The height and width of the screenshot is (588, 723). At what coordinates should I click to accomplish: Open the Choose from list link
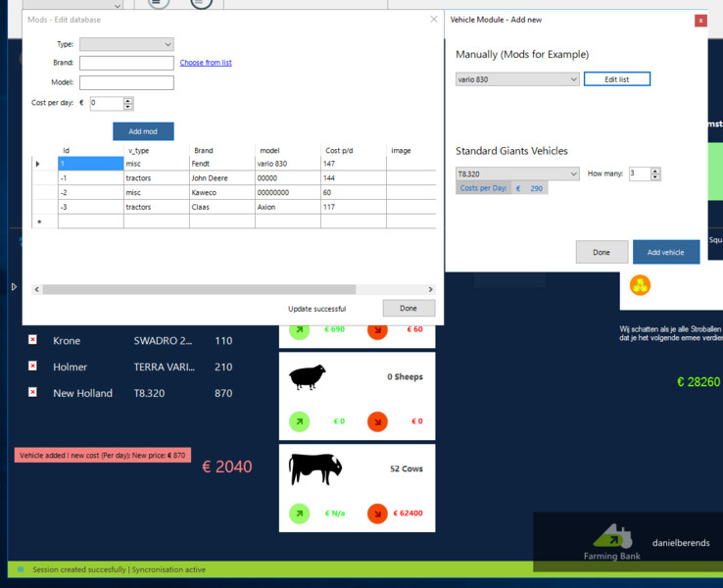(x=206, y=63)
